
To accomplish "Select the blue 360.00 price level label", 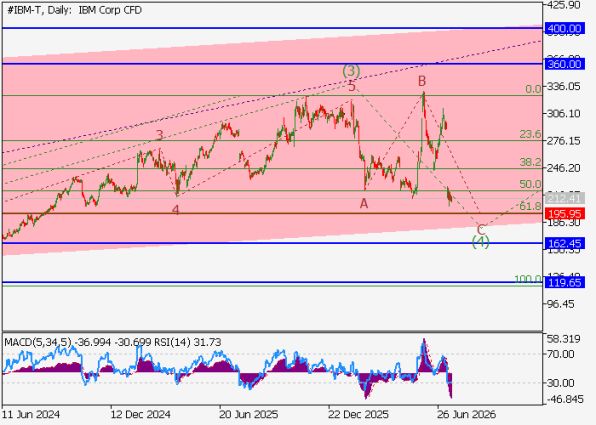I will click(564, 64).
